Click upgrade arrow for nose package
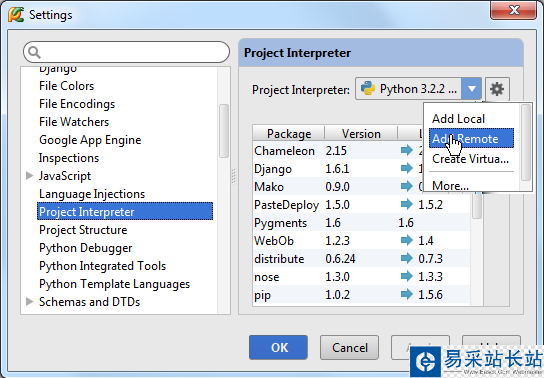 tap(406, 276)
